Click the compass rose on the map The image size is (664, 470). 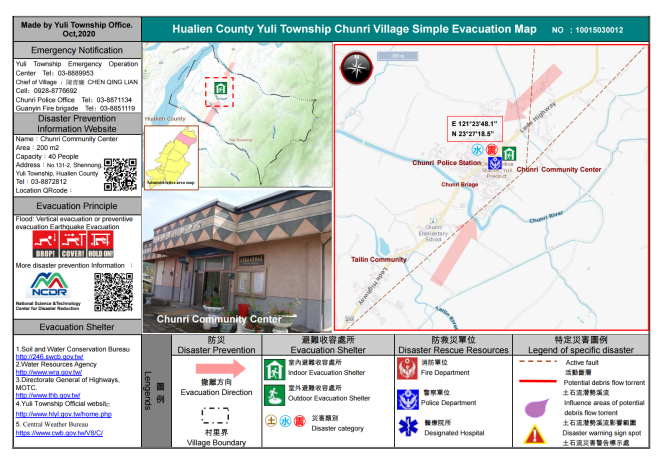pos(355,66)
